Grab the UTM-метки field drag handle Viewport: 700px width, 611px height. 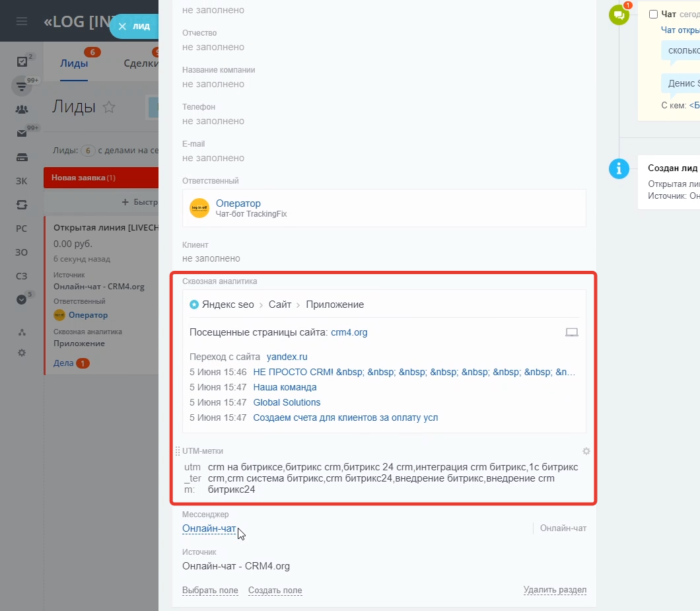pyautogui.click(x=177, y=451)
